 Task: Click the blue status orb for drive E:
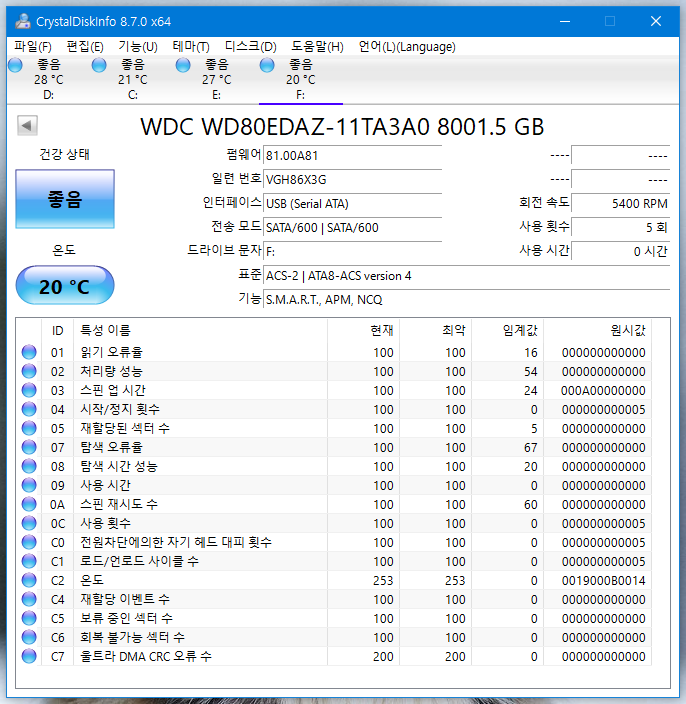point(183,65)
